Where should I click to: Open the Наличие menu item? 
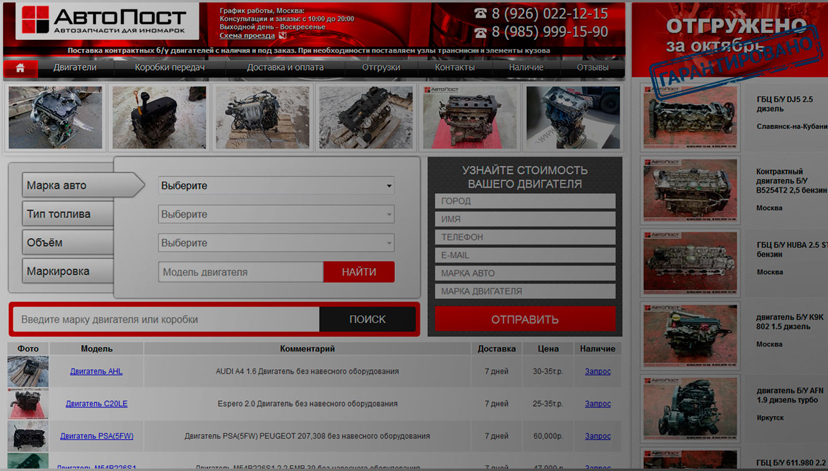pos(526,68)
